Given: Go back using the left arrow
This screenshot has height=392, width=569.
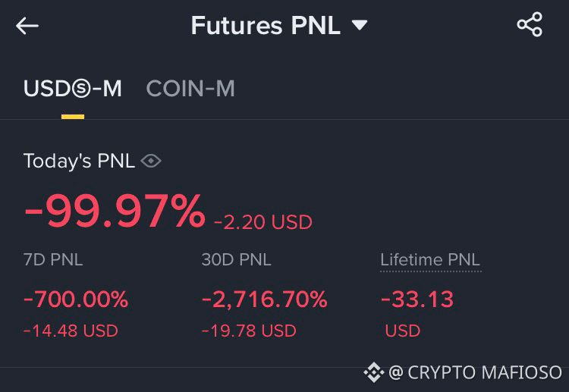Looking at the screenshot, I should click(x=27, y=26).
